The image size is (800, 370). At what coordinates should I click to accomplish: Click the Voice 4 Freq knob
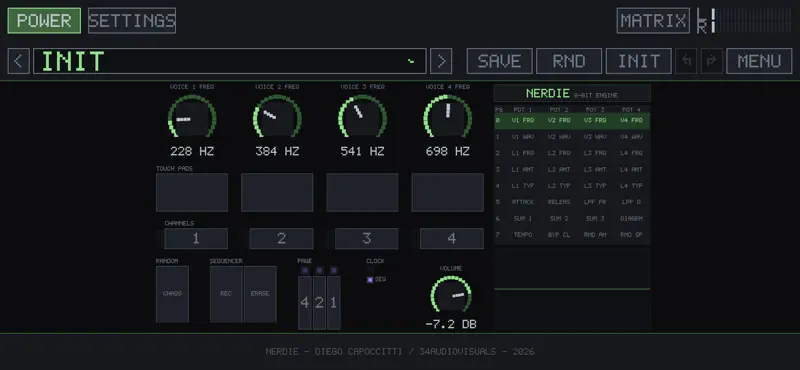[447, 117]
